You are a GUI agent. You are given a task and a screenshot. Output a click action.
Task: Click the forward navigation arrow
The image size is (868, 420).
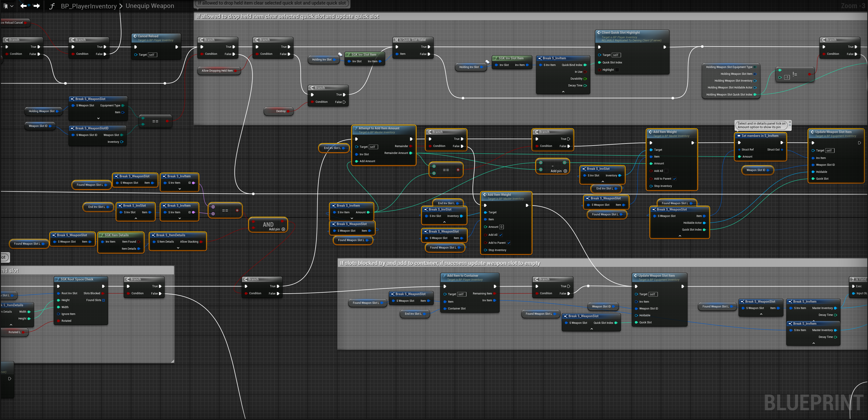(x=37, y=6)
